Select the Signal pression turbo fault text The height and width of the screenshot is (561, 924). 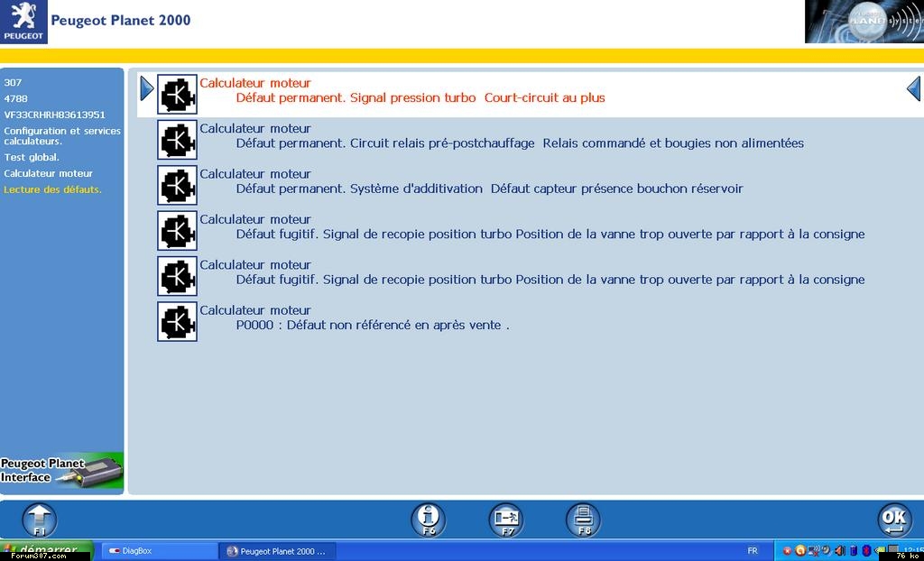pos(420,97)
